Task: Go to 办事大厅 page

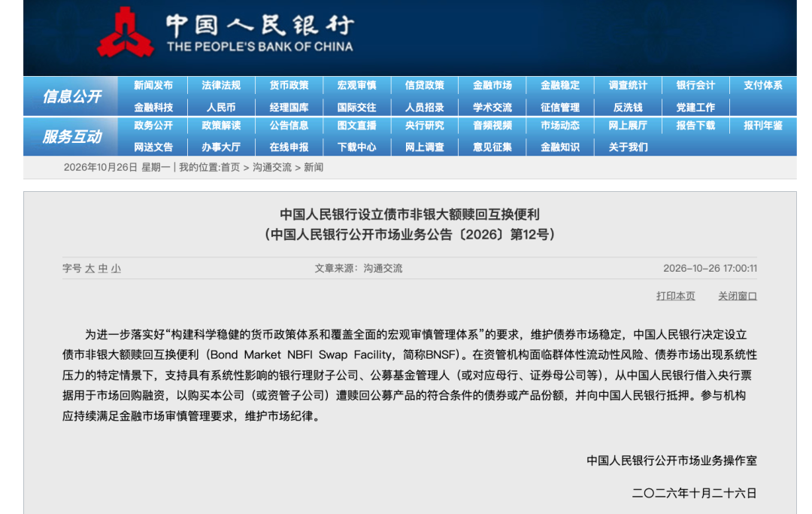Action: pos(221,148)
